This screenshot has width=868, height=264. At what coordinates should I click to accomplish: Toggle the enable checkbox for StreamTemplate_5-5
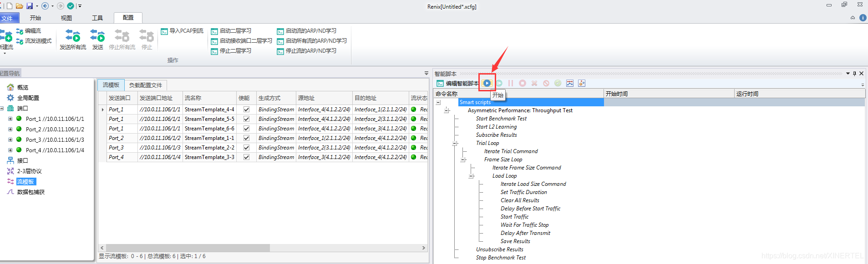pos(246,119)
